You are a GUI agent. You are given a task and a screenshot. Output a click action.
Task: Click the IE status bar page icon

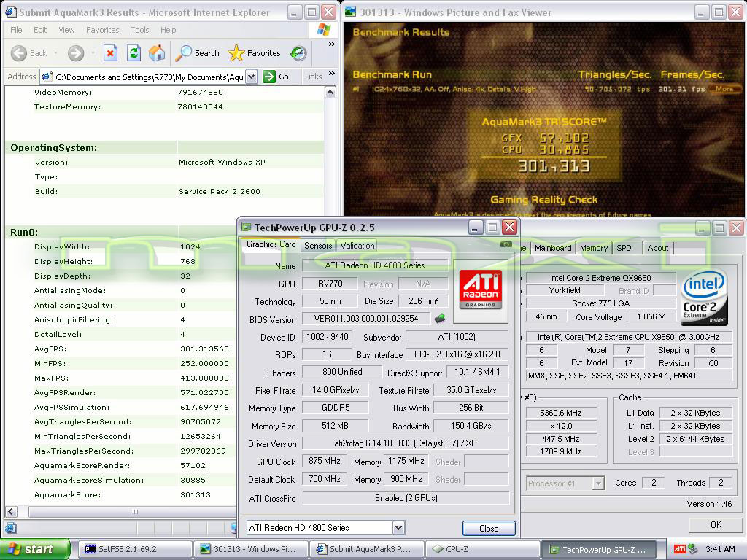[x=11, y=528]
